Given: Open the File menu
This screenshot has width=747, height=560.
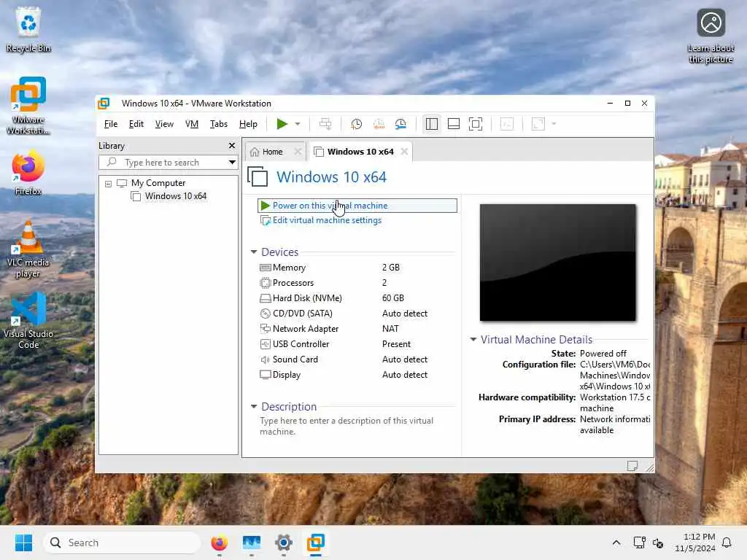Looking at the screenshot, I should click(x=111, y=124).
